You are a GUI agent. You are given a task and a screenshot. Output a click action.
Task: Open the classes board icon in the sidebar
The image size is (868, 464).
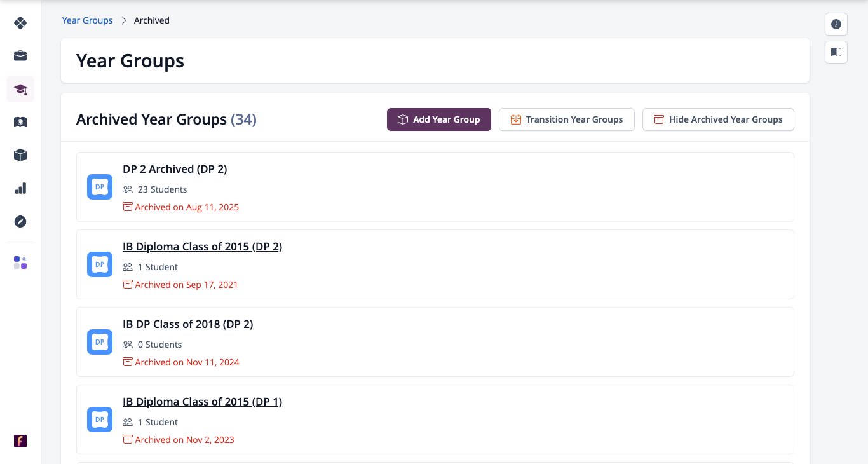[20, 122]
